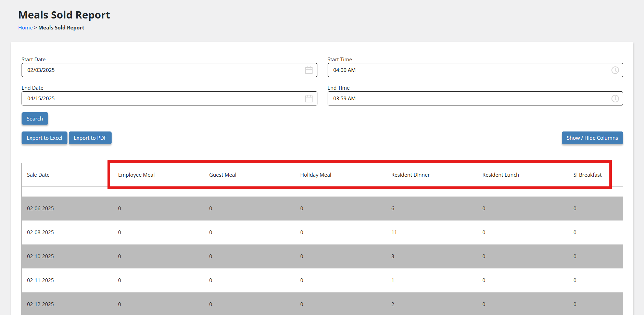This screenshot has height=315, width=644.
Task: Open the End Time clock picker icon
Action: click(x=615, y=99)
